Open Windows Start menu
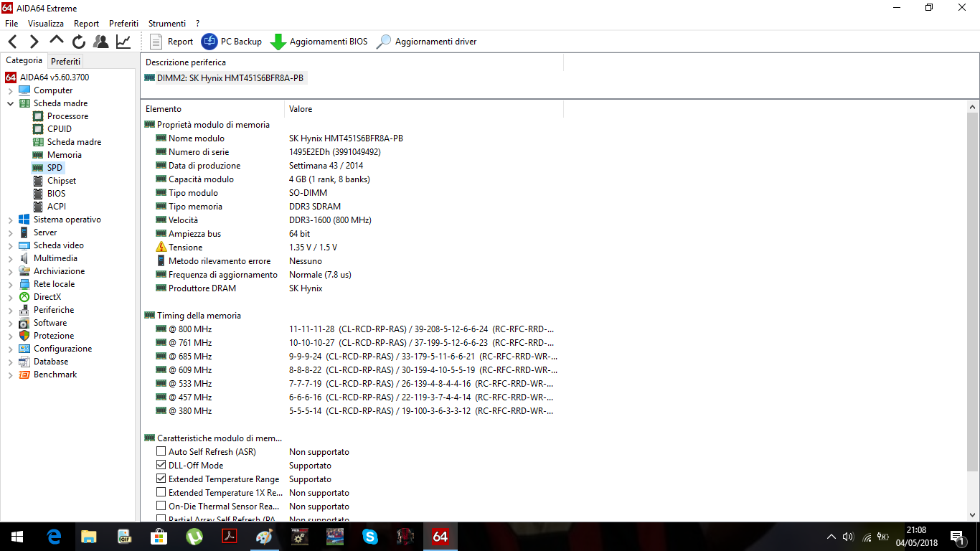 click(17, 537)
